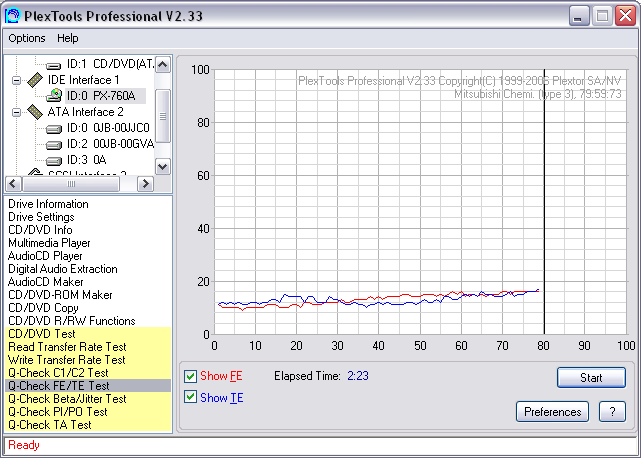Click the question mark help button
The height and width of the screenshot is (458, 641).
tap(612, 411)
